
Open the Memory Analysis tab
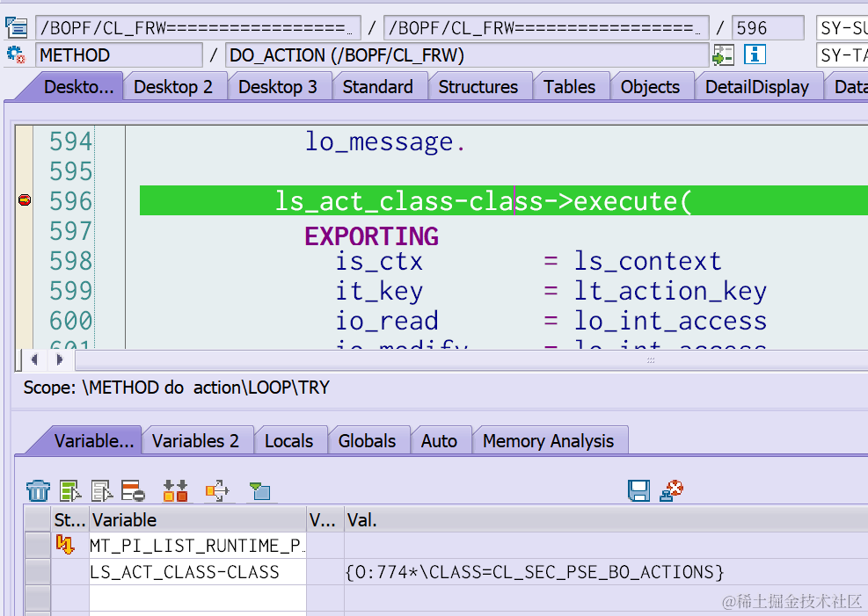548,441
